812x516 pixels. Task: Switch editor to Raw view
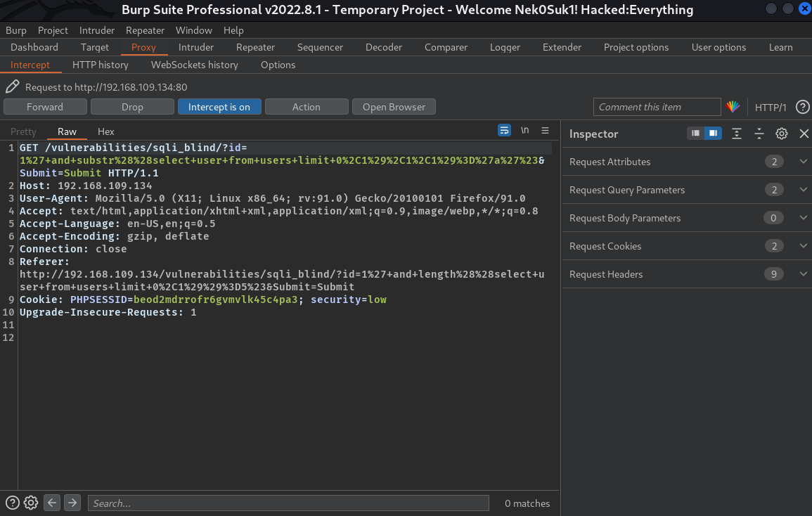click(67, 131)
